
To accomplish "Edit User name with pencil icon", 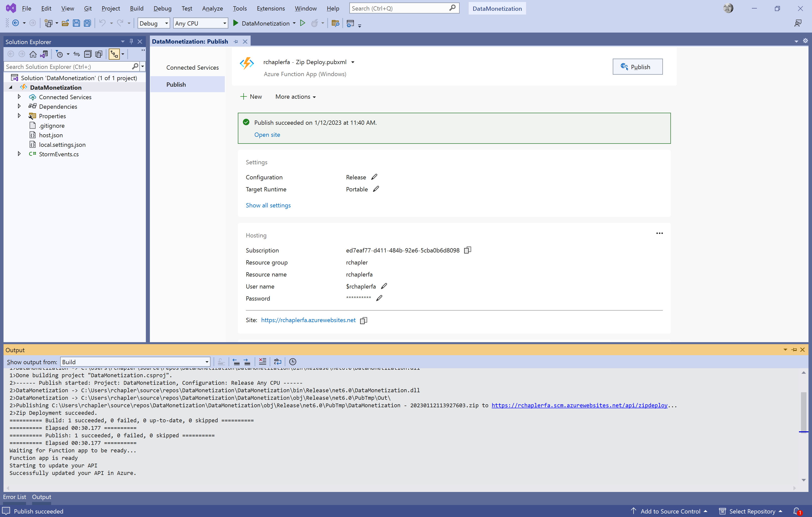I will pyautogui.click(x=384, y=286).
